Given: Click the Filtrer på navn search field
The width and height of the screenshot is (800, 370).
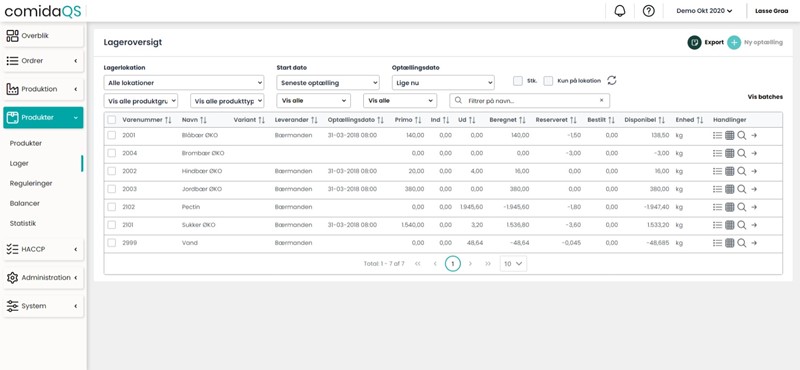Looking at the screenshot, I should tap(530, 101).
